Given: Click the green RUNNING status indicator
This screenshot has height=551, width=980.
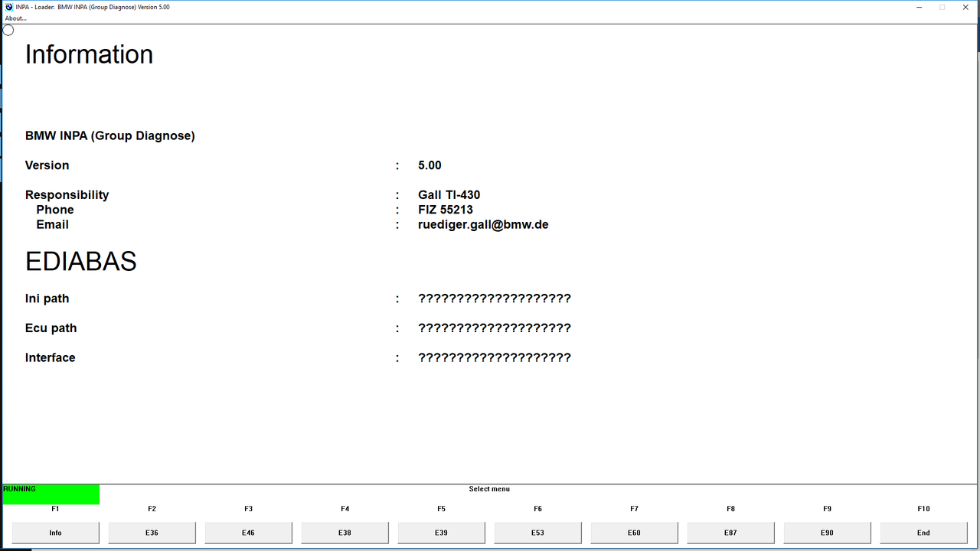Looking at the screenshot, I should 51,494.
